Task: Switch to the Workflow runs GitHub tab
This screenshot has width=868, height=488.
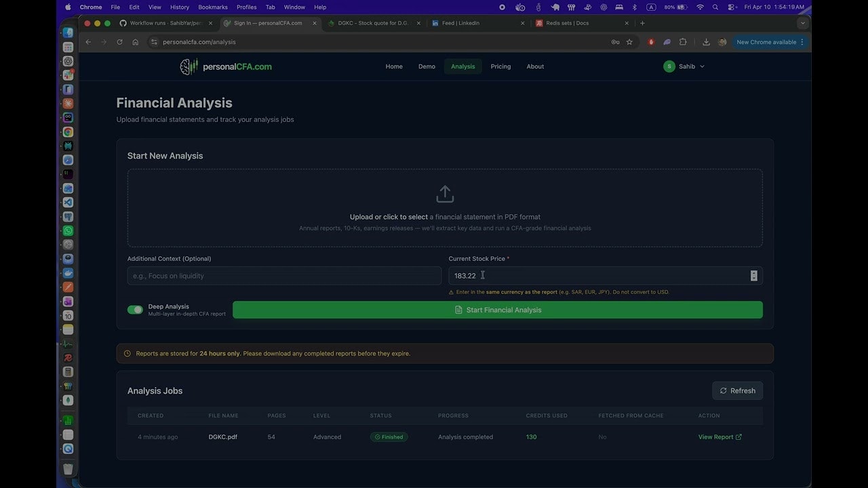Action: click(x=166, y=23)
